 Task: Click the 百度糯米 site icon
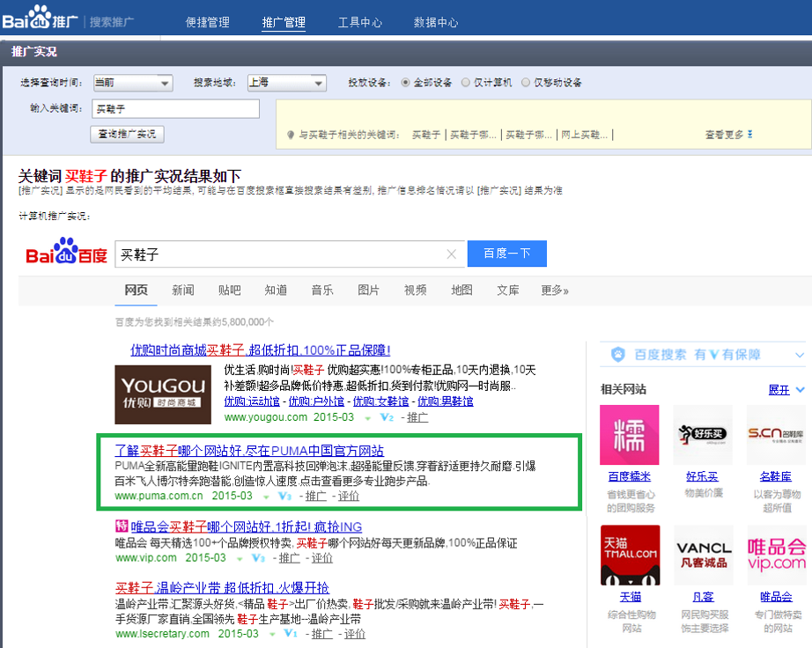click(x=631, y=435)
